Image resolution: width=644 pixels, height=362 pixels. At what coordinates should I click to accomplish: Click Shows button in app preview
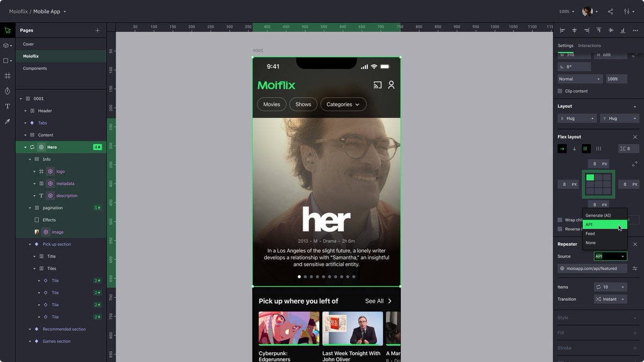coord(303,104)
